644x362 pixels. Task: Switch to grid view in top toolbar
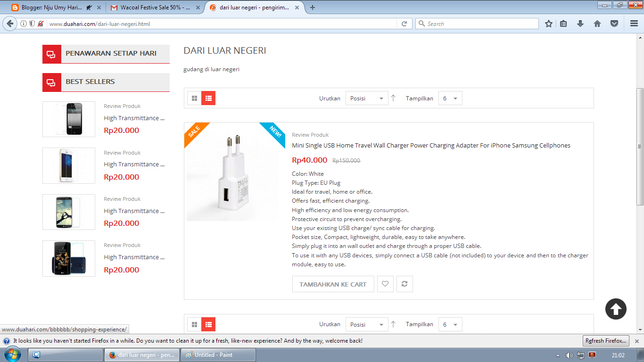pyautogui.click(x=194, y=98)
